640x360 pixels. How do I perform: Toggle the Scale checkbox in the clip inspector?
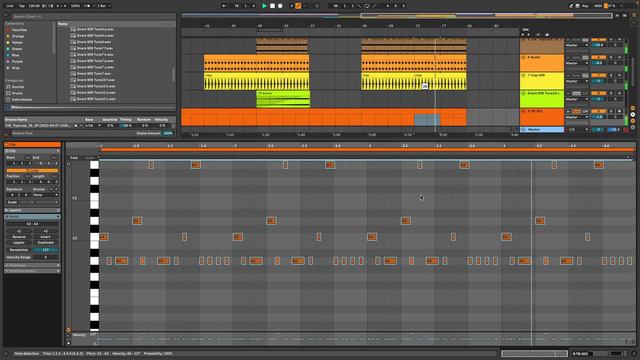click(x=13, y=202)
